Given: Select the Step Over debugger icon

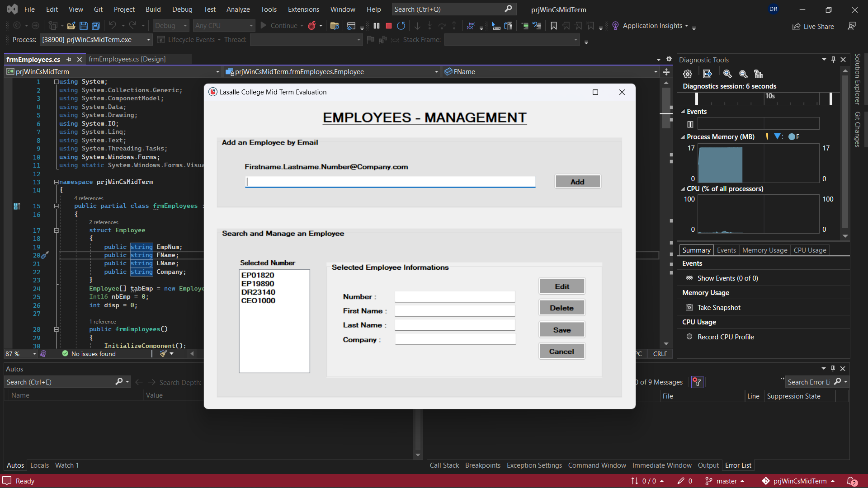Looking at the screenshot, I should tap(442, 26).
